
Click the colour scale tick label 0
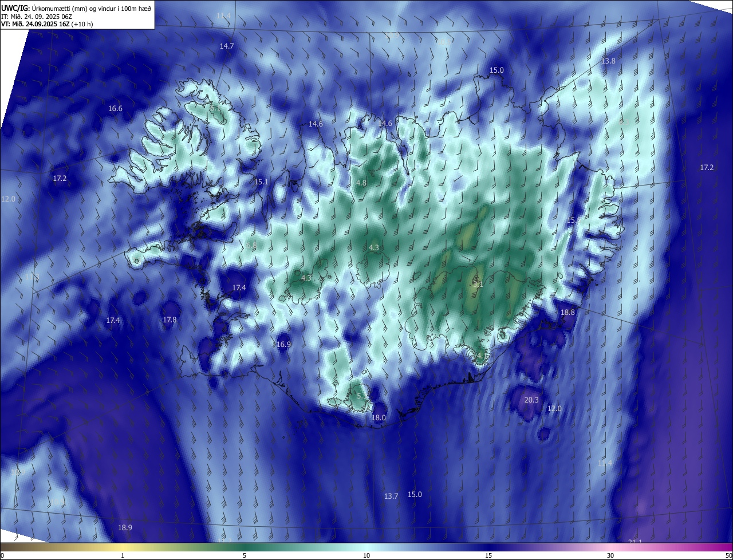tap(2, 556)
